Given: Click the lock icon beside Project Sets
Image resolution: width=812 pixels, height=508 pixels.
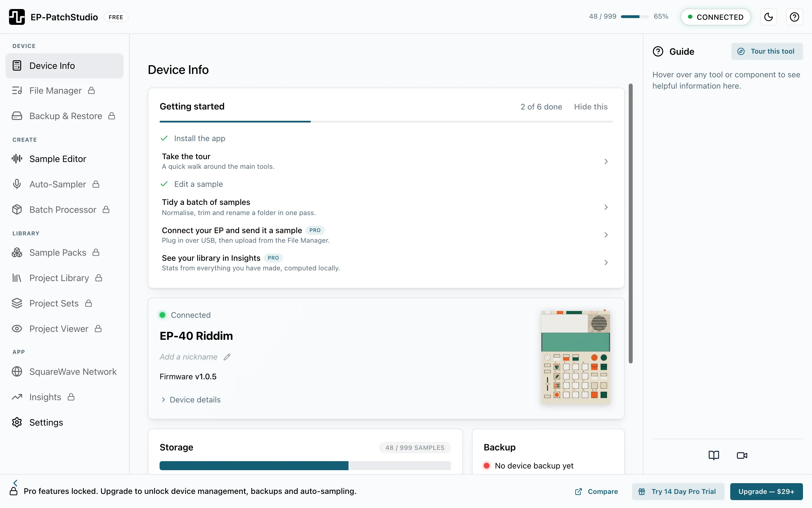Looking at the screenshot, I should (89, 303).
